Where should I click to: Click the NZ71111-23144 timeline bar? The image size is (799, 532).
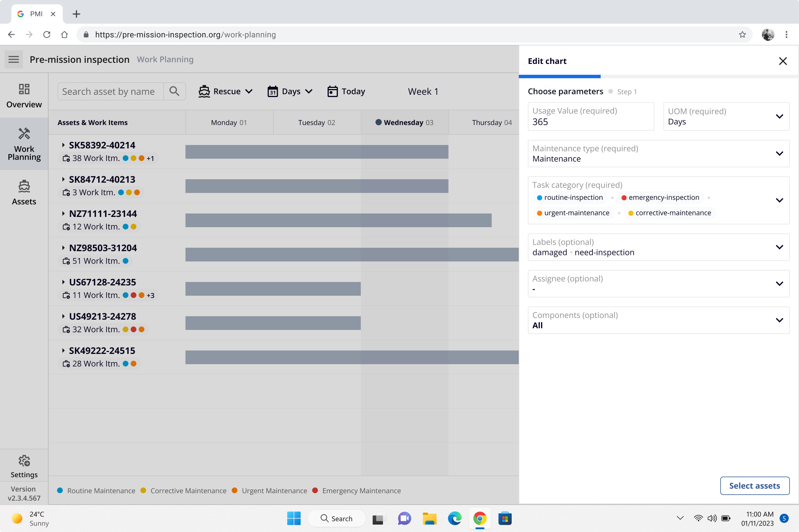(x=338, y=220)
